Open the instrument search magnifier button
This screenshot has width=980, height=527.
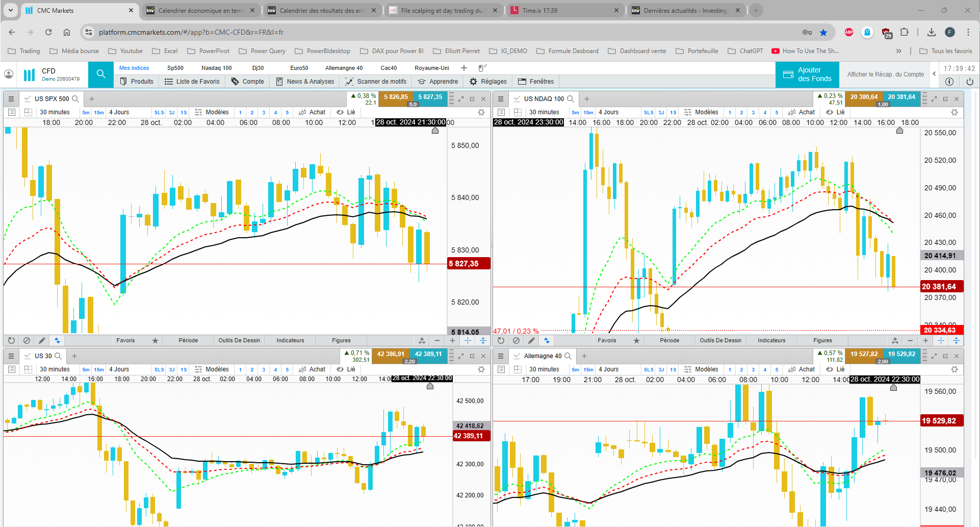(101, 74)
